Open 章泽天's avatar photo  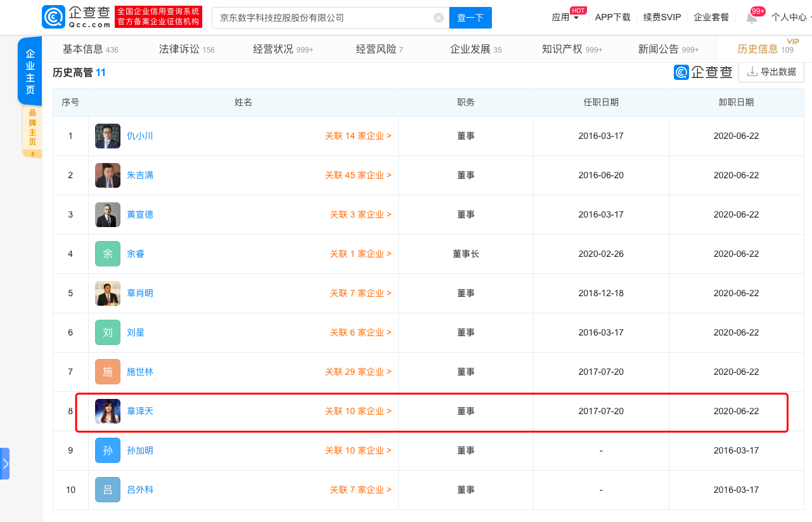(x=108, y=411)
